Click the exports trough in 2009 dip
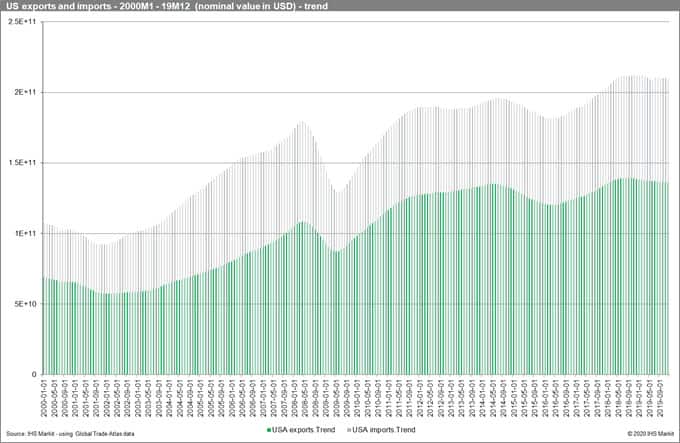Image resolution: width=680 pixels, height=443 pixels. (338, 254)
